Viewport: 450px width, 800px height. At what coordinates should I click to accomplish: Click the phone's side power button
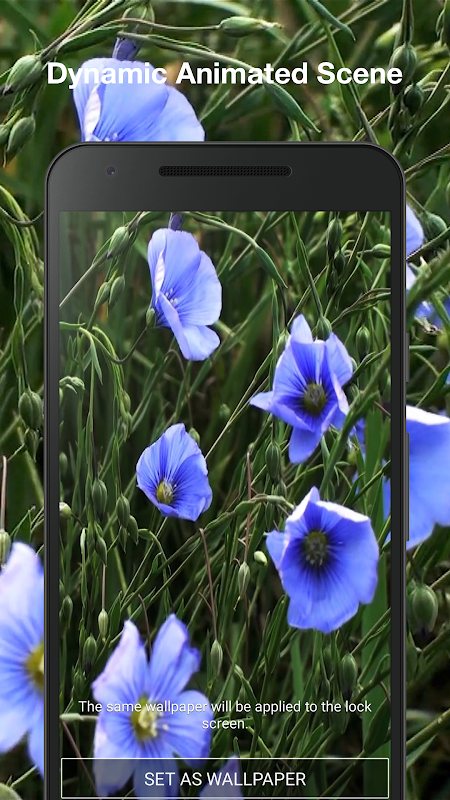click(x=407, y=487)
